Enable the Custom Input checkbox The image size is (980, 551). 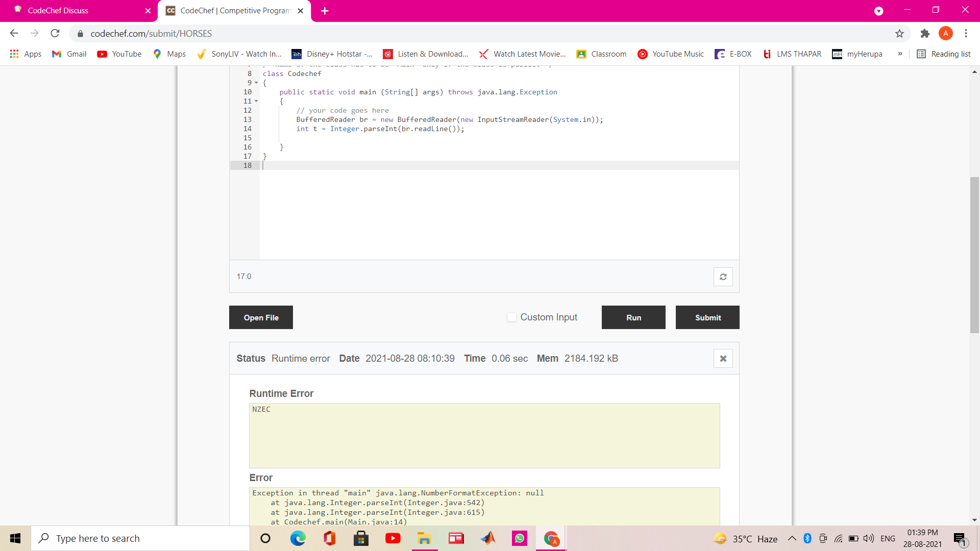(x=511, y=317)
